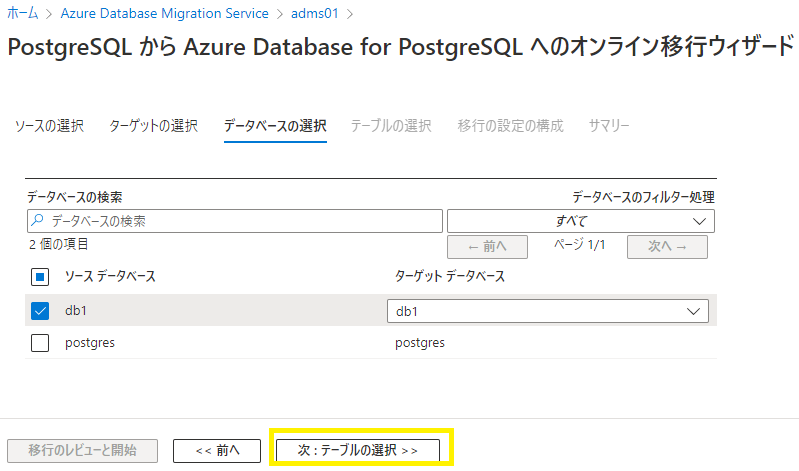The height and width of the screenshot is (471, 799).
Task: Click the << 前へ wizard button
Action: (x=217, y=451)
